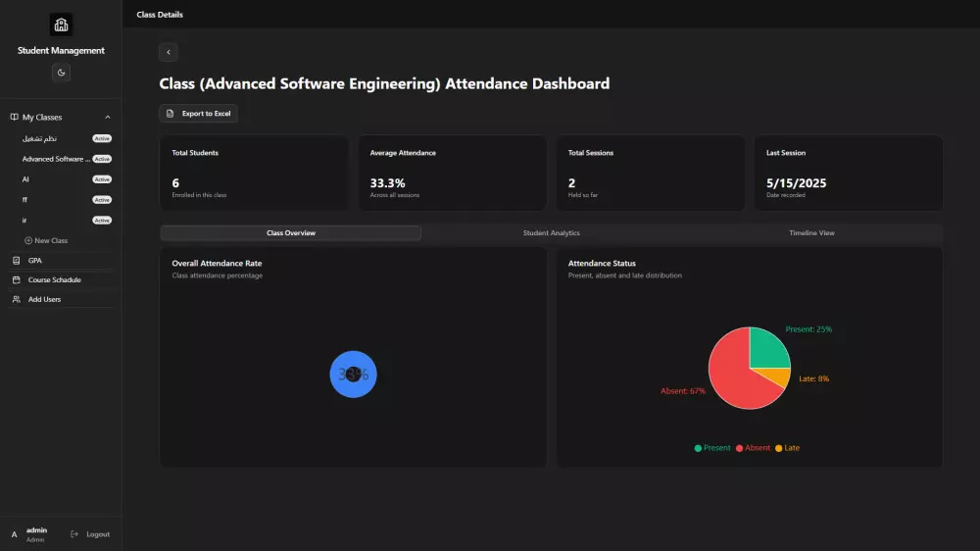Click the My Classes book icon
980x551 pixels.
tap(15, 117)
